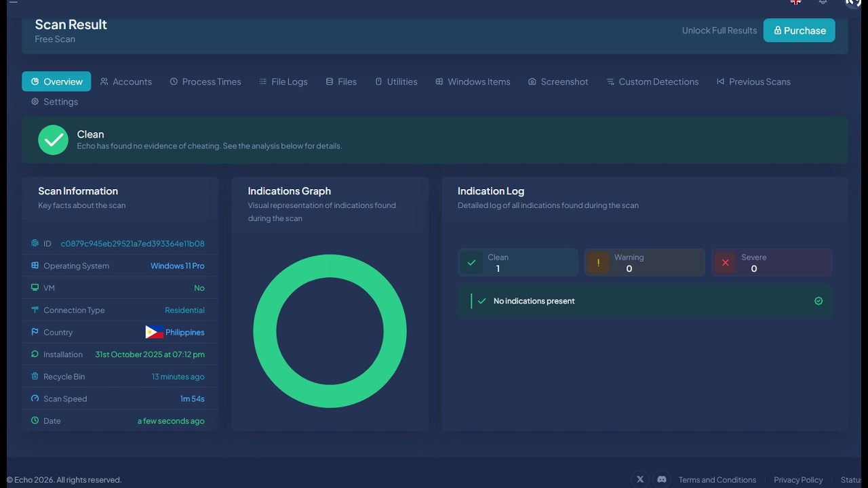Screen dimensions: 868x488
Task: Open the Process Times tab
Action: (x=205, y=81)
